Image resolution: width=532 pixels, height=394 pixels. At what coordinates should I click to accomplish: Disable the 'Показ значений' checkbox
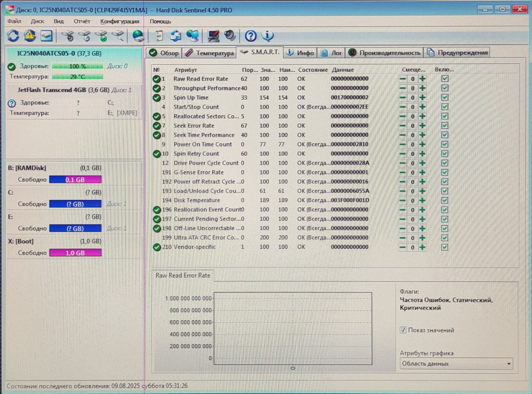click(403, 330)
